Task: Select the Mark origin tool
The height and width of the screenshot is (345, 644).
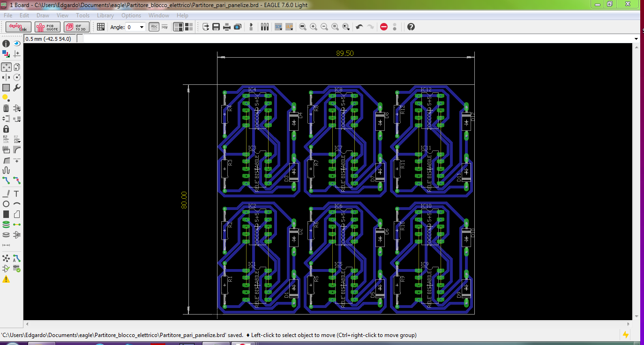Action: (x=17, y=54)
